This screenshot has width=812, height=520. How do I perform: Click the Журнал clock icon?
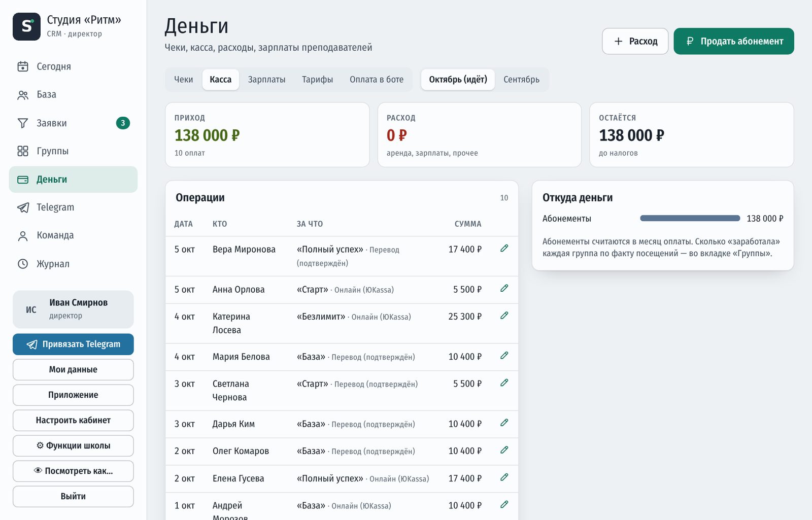(23, 264)
